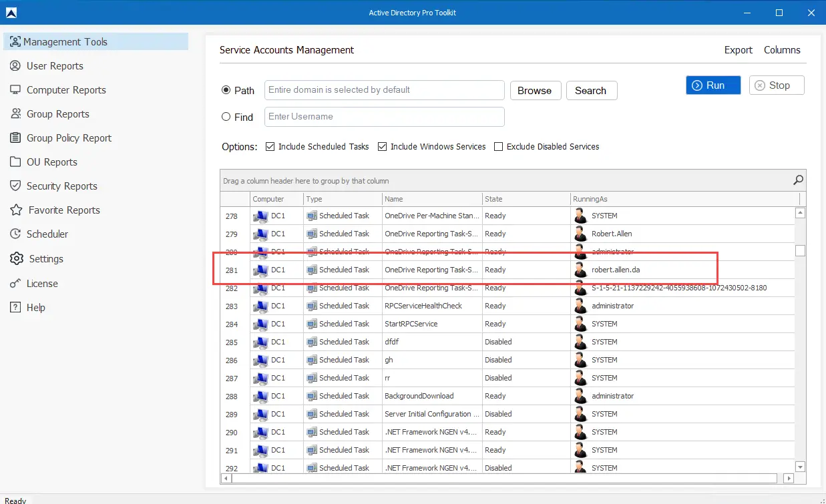Screen dimensions: 826x504
Task: Select the Path radio button
Action: click(226, 90)
